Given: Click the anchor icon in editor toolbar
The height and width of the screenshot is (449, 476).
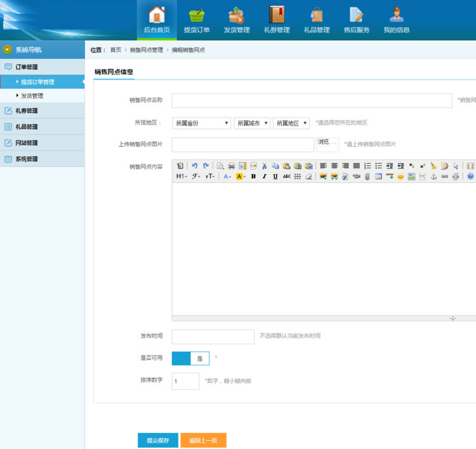Looking at the screenshot, I should pos(434,177).
